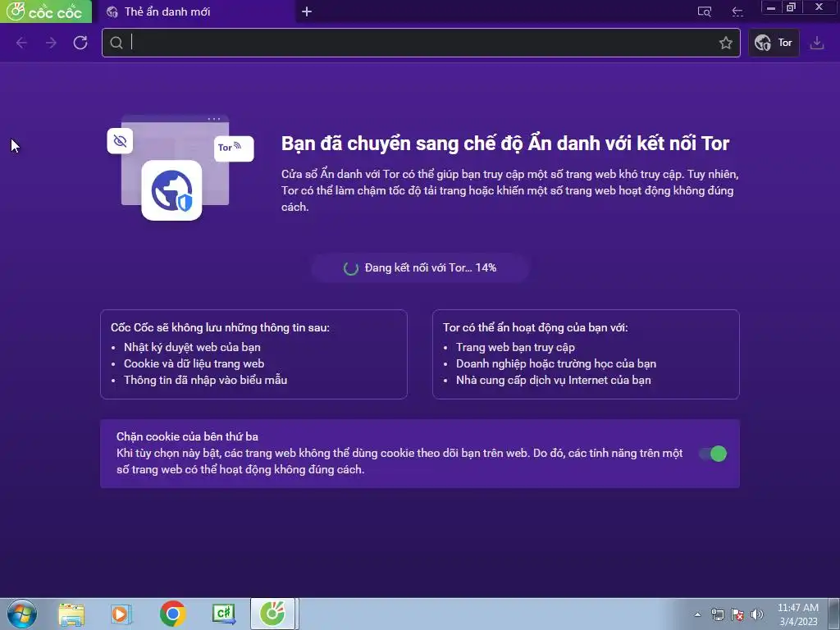Open a new tab with plus button
This screenshot has height=630, width=840.
pos(307,11)
